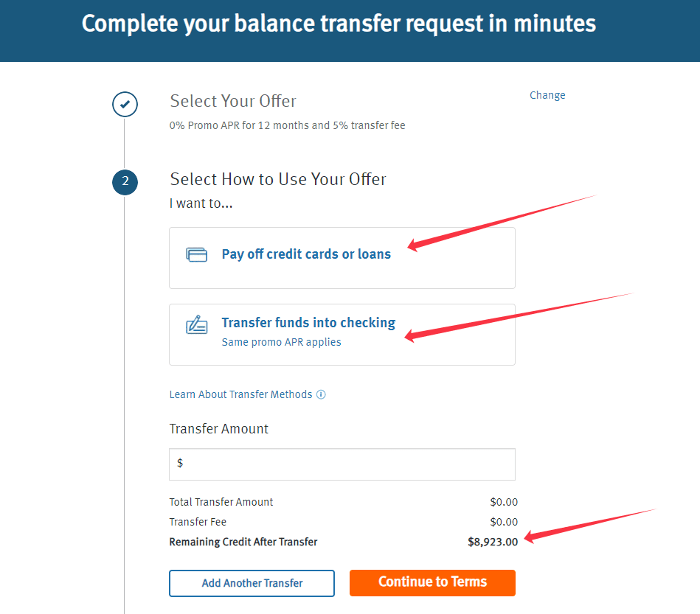Click the page title banner heading
The height and width of the screenshot is (614, 700).
(x=339, y=24)
